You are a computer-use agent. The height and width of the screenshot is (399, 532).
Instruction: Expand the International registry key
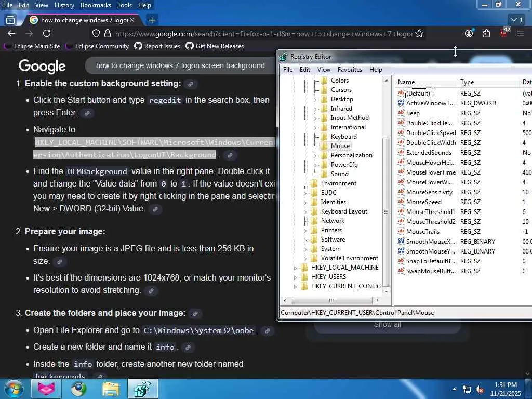tap(315, 128)
